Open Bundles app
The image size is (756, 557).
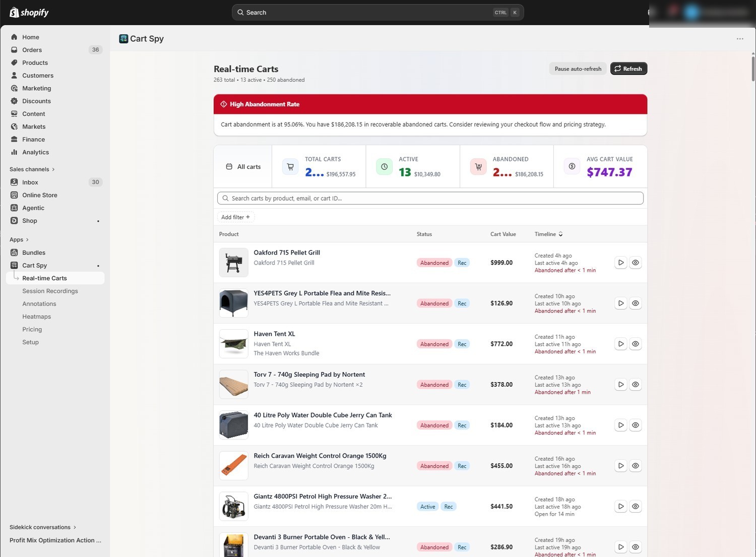34,253
